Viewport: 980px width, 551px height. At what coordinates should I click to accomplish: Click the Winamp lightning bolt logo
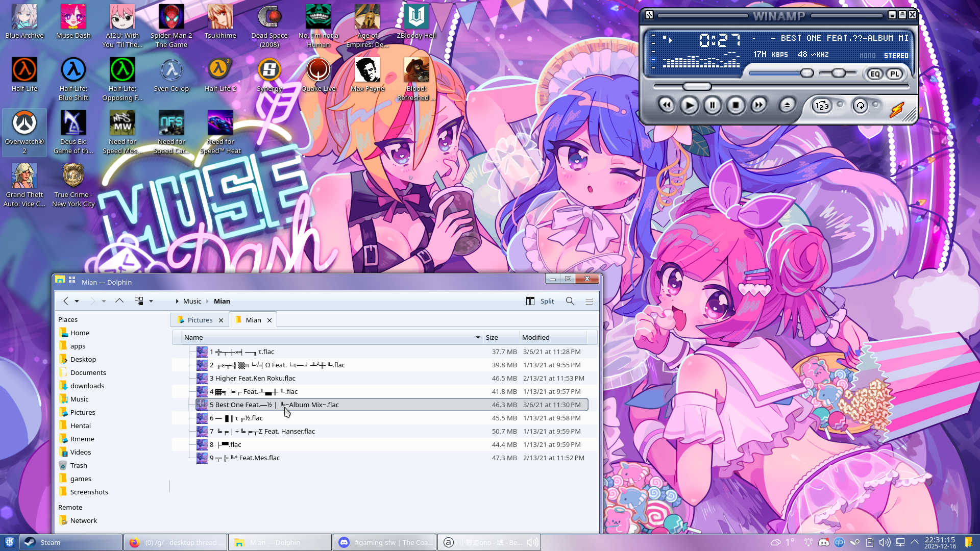[x=897, y=109]
